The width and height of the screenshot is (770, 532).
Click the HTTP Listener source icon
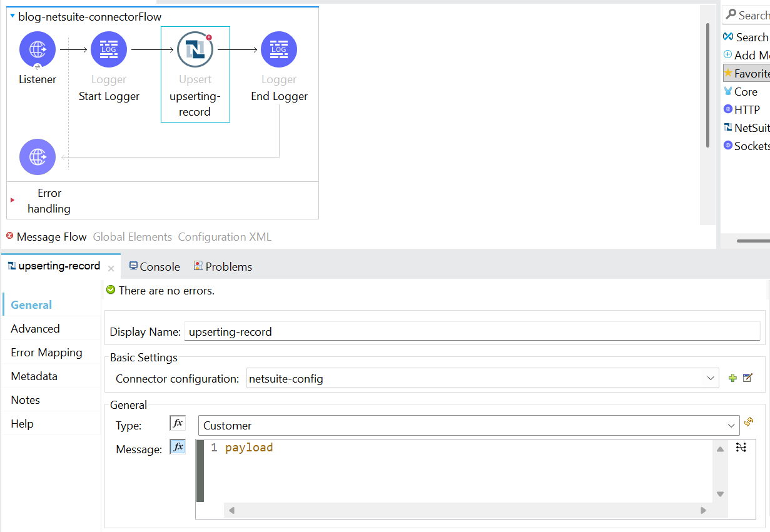coord(38,49)
